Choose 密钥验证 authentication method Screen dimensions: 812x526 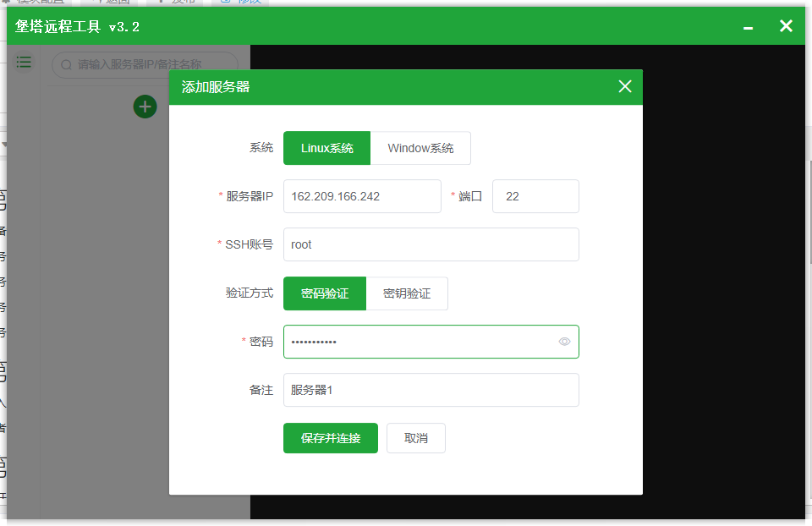pos(407,293)
